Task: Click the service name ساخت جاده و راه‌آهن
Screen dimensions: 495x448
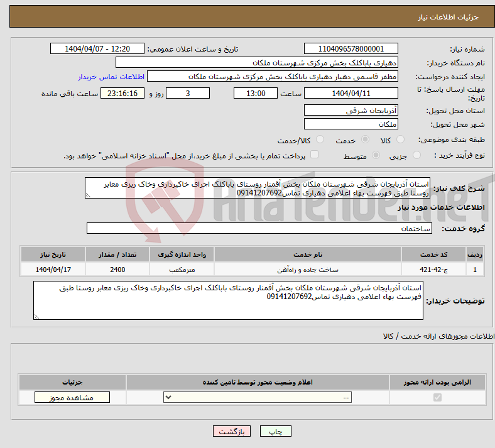Action: [x=308, y=270]
